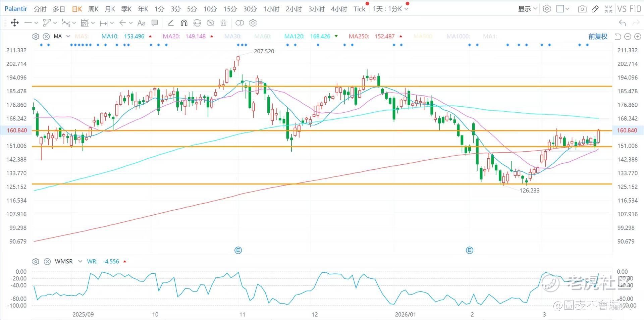The image size is (644, 320).
Task: Expand the polygon tool dropdown arrow
Action: (55, 23)
